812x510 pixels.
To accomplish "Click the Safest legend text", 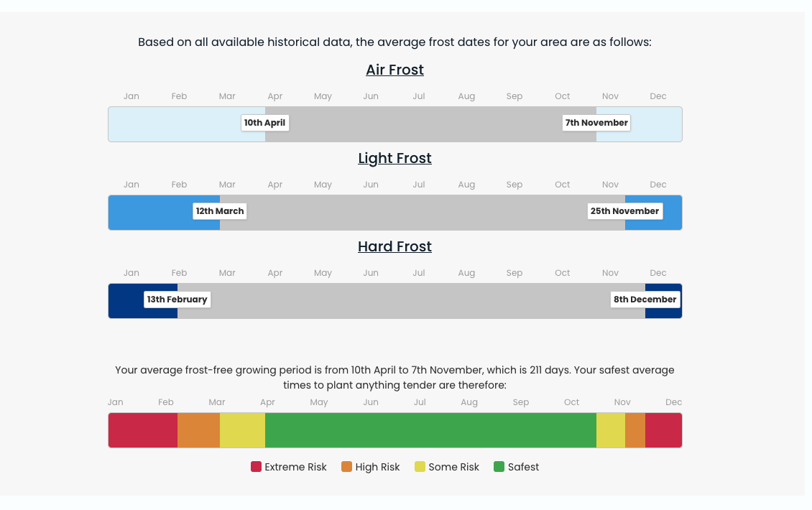I will [x=523, y=467].
